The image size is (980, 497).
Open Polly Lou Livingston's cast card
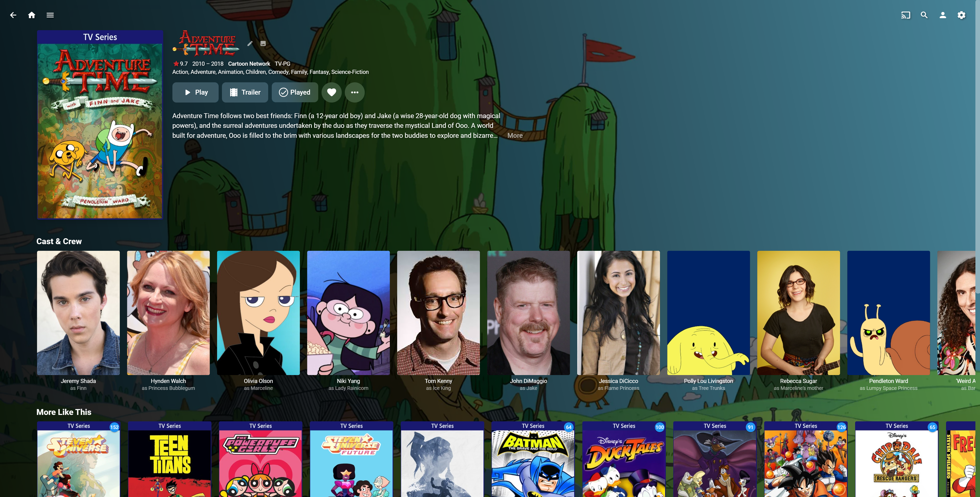click(708, 313)
